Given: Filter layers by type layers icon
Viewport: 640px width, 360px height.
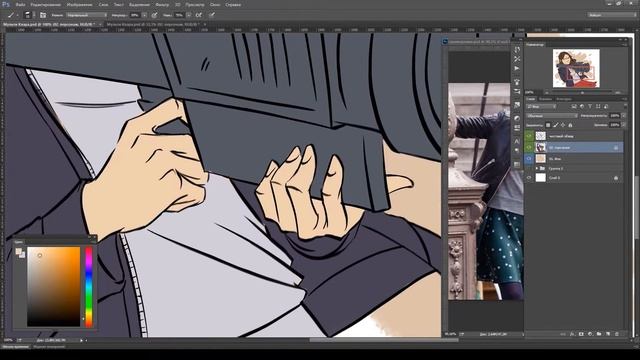Looking at the screenshot, I should [x=590, y=107].
